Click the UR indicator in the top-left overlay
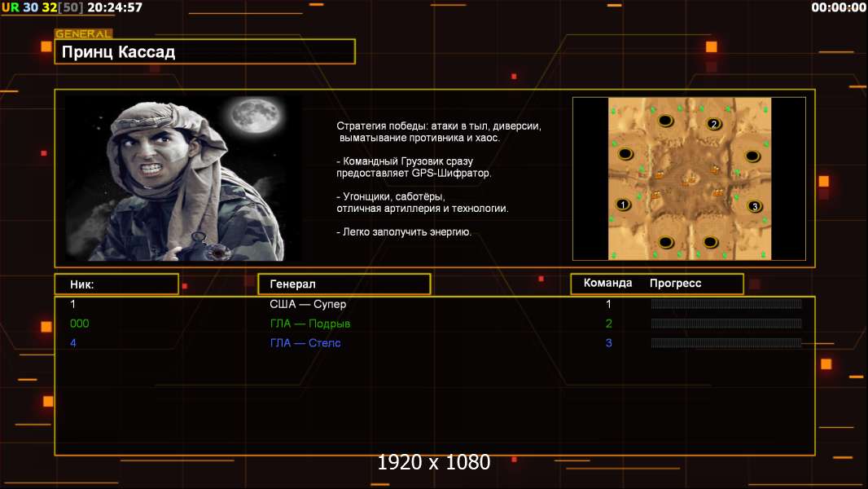868x489 pixels. (10, 7)
